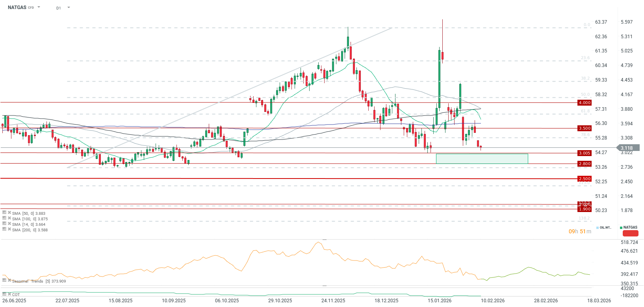
Task: Click the 518.724 value on the seasonal axis
Action: (629, 242)
